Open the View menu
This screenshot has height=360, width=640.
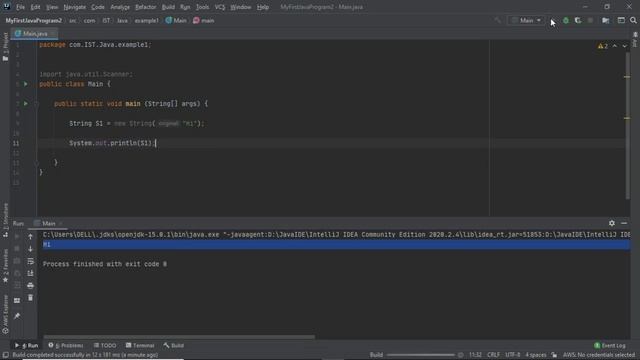[52, 7]
